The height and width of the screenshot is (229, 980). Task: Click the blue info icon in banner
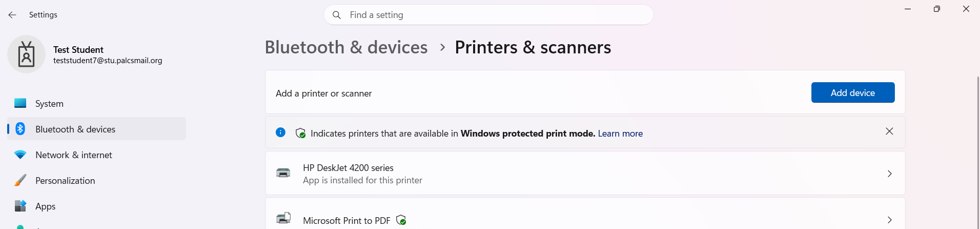[x=280, y=132]
